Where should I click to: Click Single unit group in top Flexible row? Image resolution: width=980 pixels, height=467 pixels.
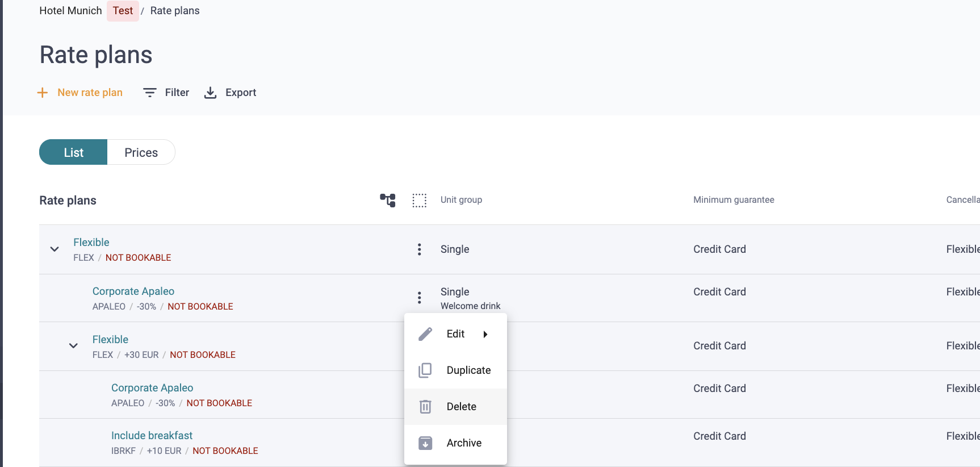tap(455, 249)
